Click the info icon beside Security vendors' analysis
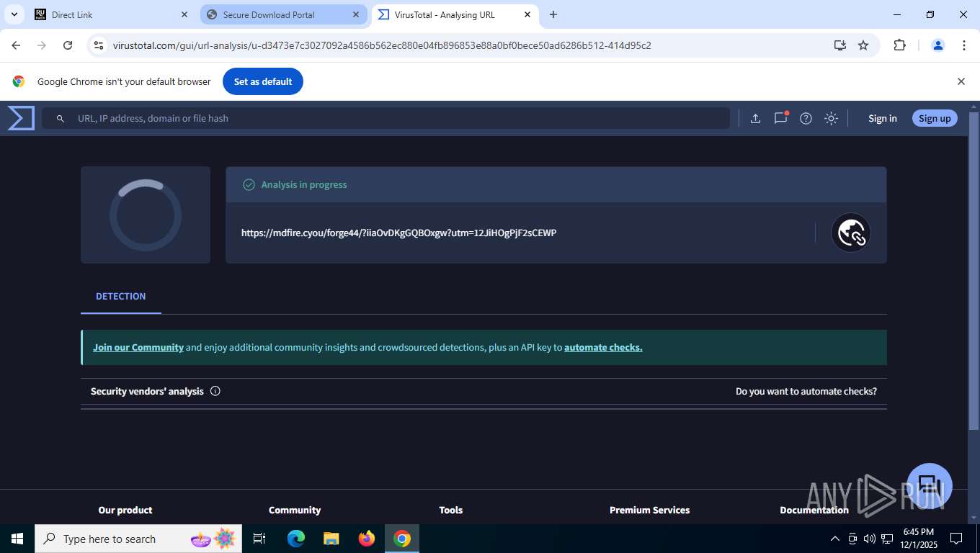The width and height of the screenshot is (980, 553). [x=215, y=391]
